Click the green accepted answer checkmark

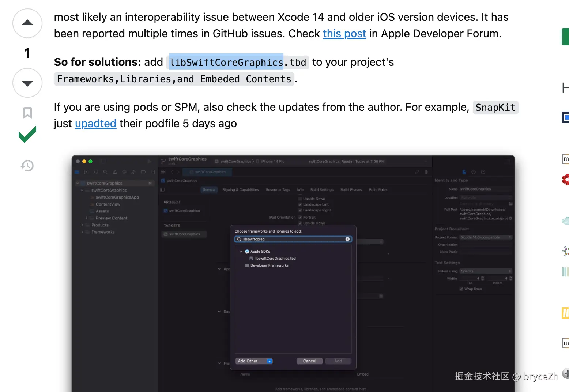pyautogui.click(x=27, y=134)
